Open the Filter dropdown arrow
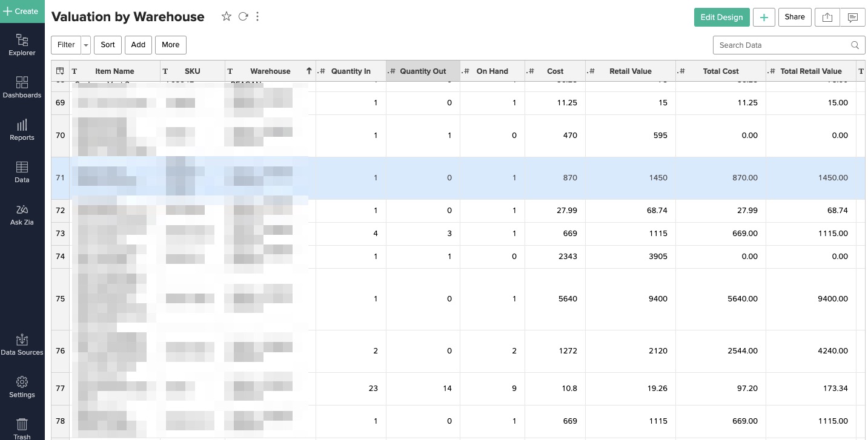 pyautogui.click(x=85, y=45)
